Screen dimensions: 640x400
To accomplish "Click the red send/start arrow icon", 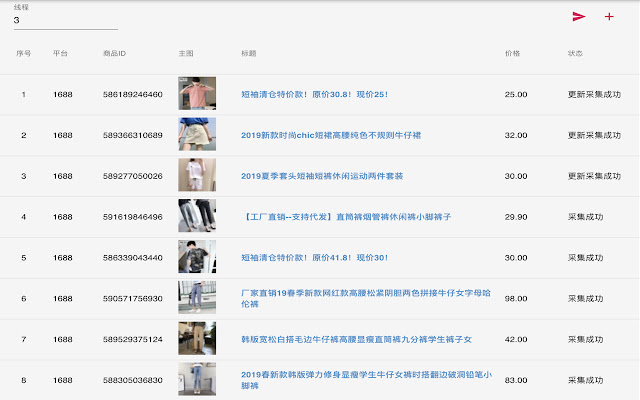I will pos(579,16).
